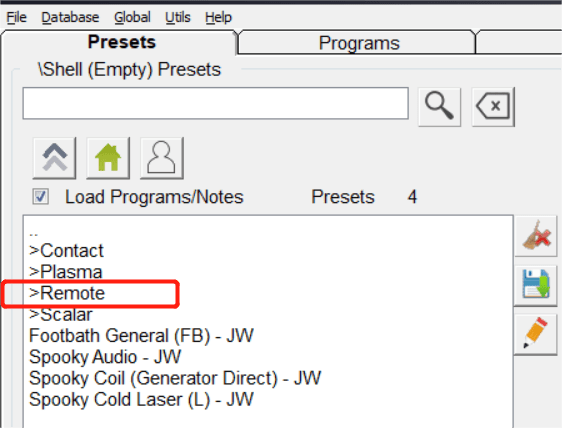Screen dimensions: 562x428
Task: Edit the preset with pencil icon
Action: 536,334
